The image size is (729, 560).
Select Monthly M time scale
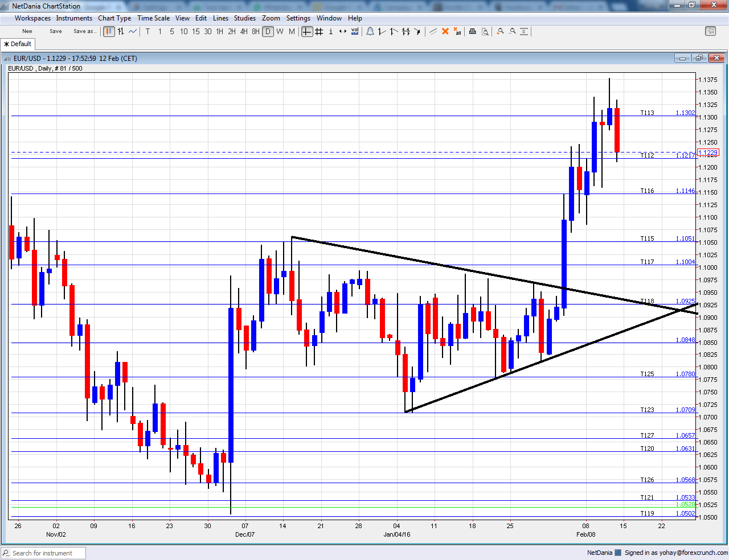(292, 31)
